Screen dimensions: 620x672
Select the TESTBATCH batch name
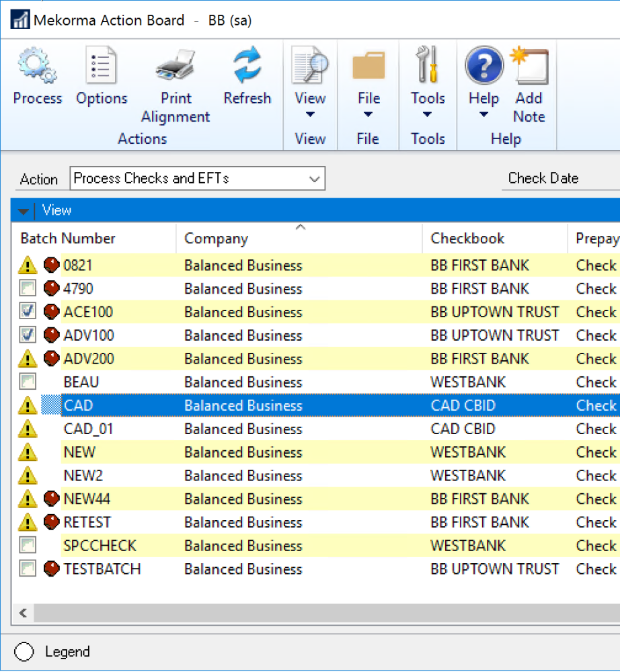tap(102, 569)
